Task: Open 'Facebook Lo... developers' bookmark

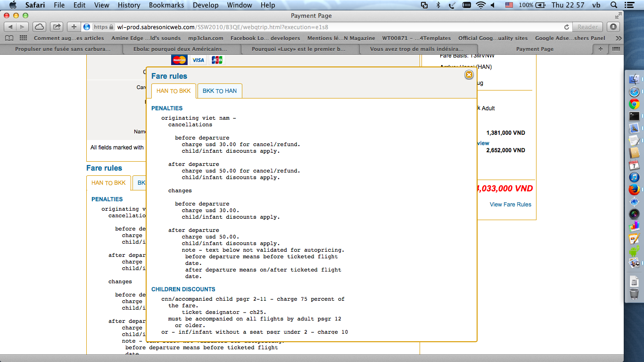Action: point(265,38)
